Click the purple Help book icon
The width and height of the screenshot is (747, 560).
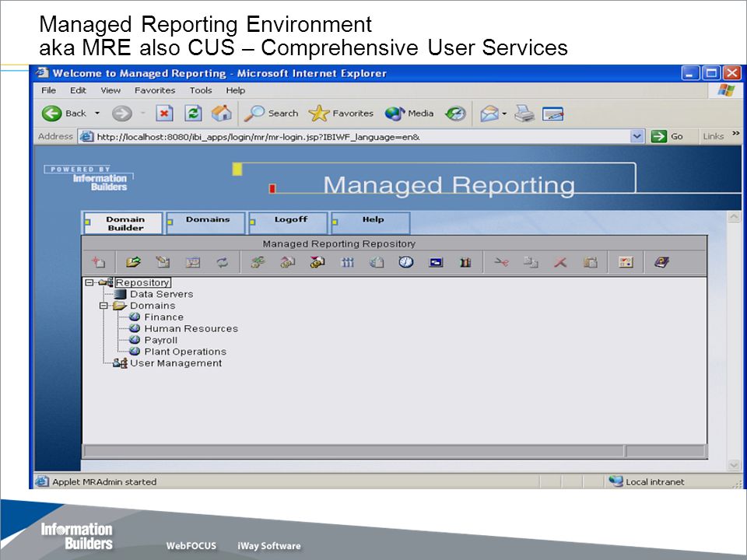tap(661, 262)
